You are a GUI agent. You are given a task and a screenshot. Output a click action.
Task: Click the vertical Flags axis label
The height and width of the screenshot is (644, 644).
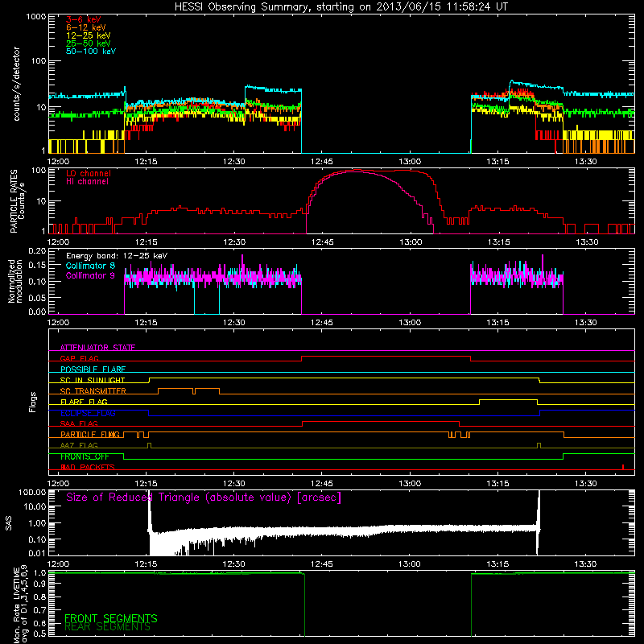[x=33, y=402]
